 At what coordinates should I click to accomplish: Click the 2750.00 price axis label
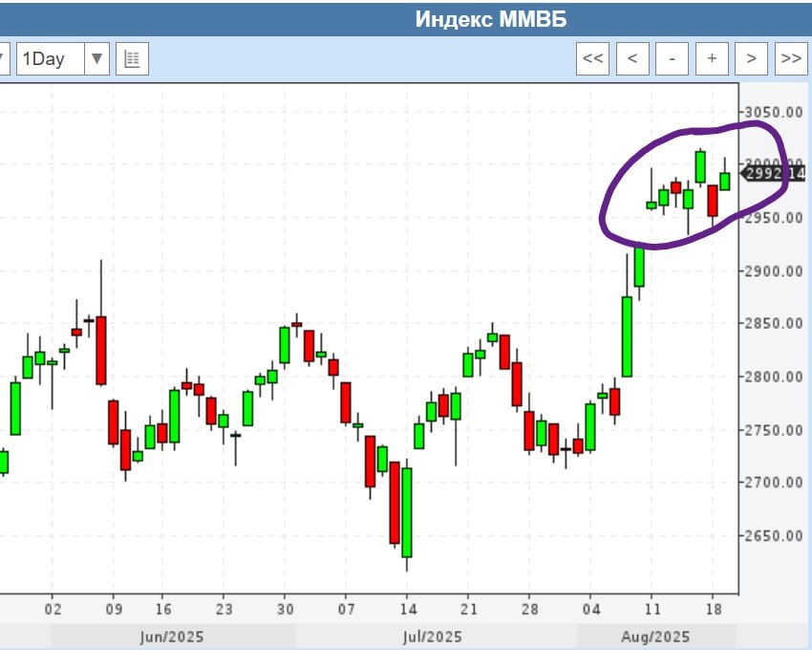click(774, 430)
